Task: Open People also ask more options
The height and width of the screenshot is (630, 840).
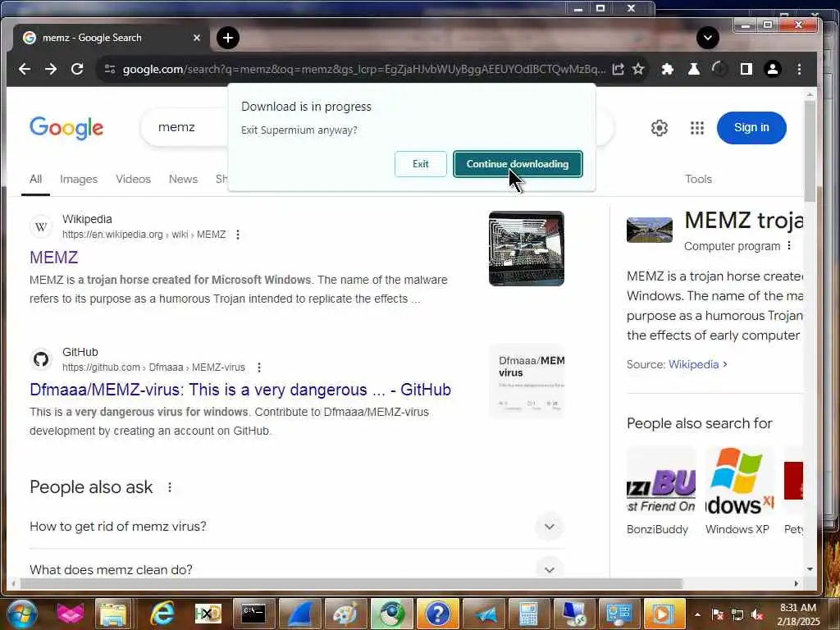Action: coord(170,487)
